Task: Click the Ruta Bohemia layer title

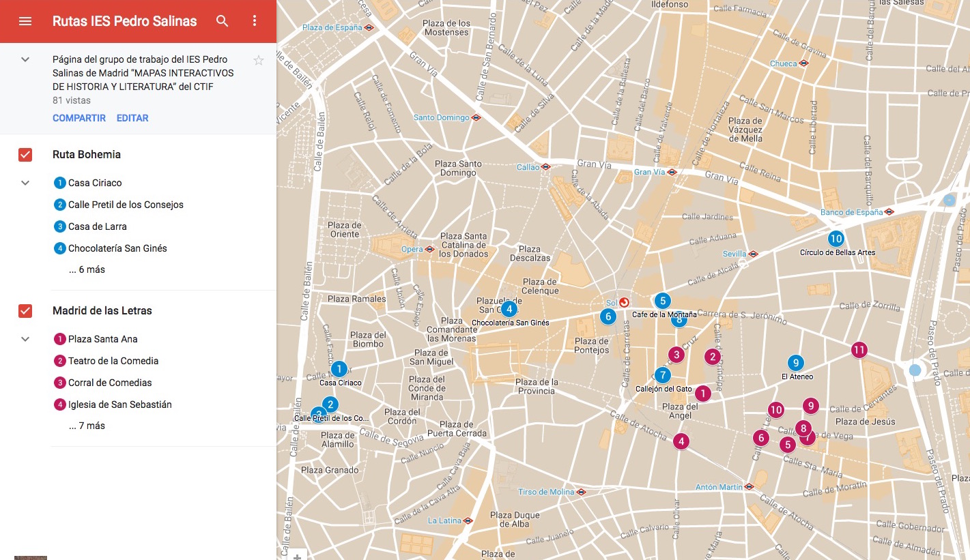Action: 87,155
